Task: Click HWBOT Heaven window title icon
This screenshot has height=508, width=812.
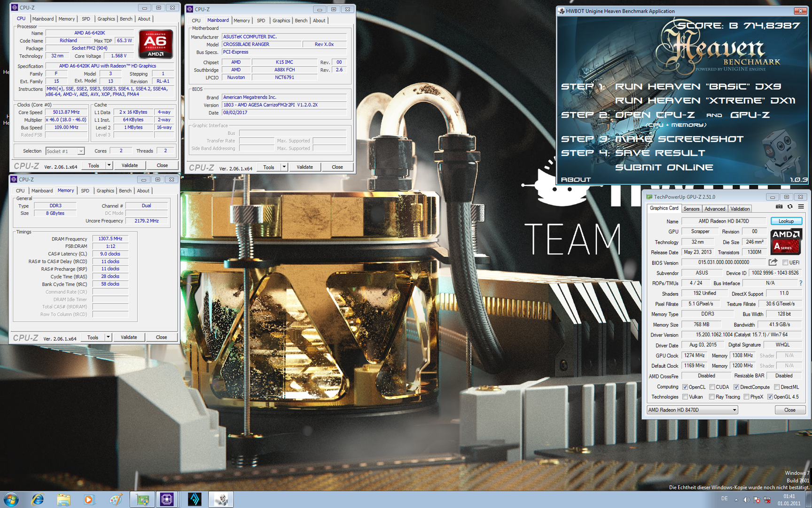Action: pyautogui.click(x=562, y=11)
